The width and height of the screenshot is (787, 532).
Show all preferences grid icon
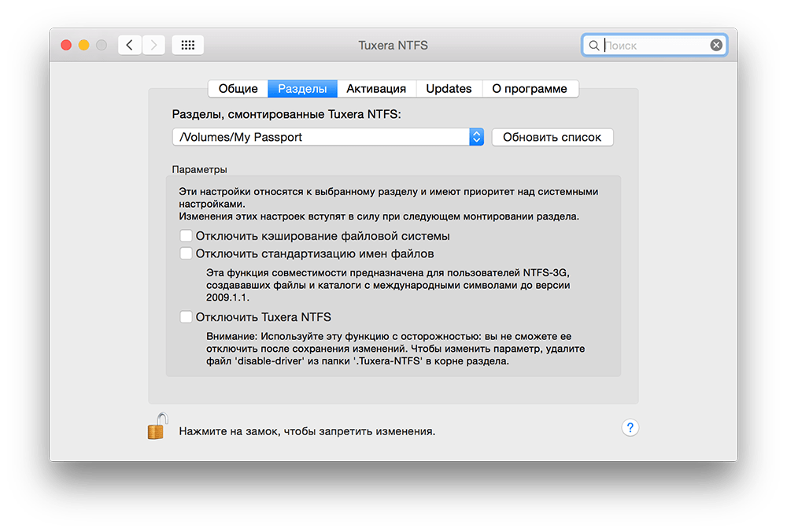point(188,45)
